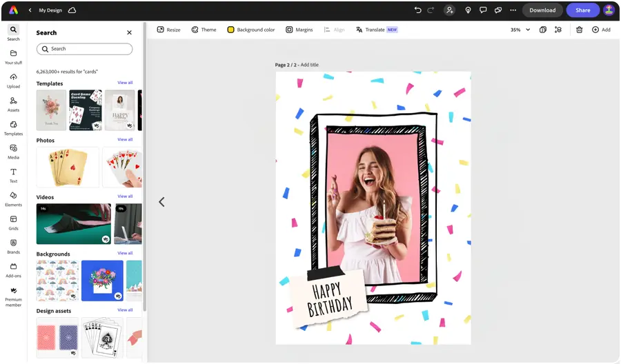Open the Templates panel in the sidebar

[14, 128]
